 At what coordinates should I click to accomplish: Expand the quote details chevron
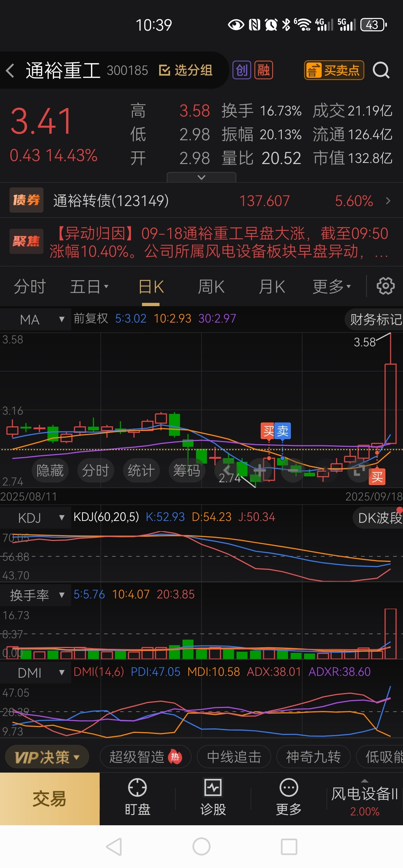coord(201,177)
